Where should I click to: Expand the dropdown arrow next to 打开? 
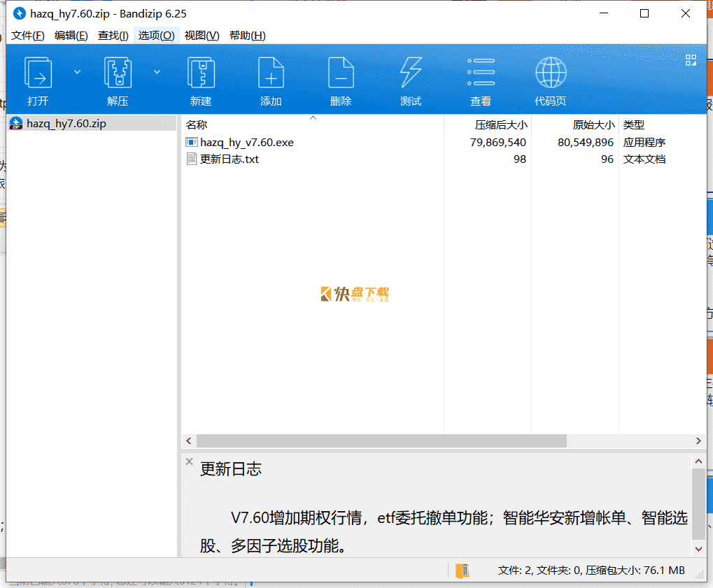click(x=77, y=72)
